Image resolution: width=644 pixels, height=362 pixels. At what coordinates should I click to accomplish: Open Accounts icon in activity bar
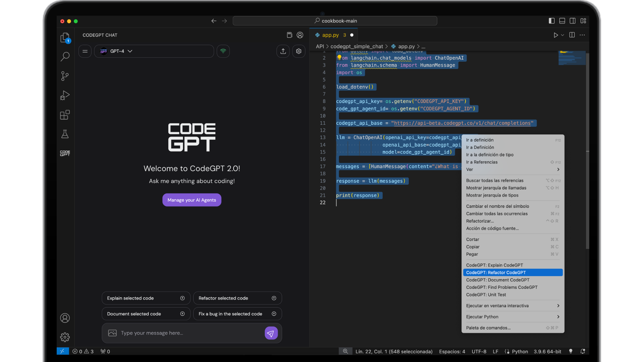[x=65, y=318]
